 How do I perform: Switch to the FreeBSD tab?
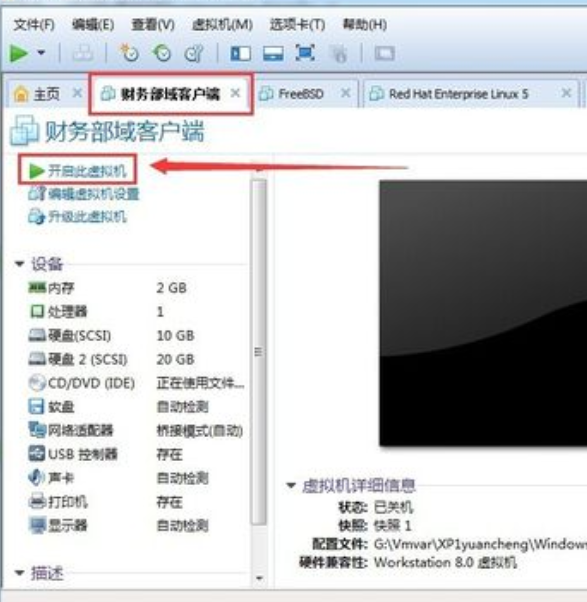(x=301, y=94)
